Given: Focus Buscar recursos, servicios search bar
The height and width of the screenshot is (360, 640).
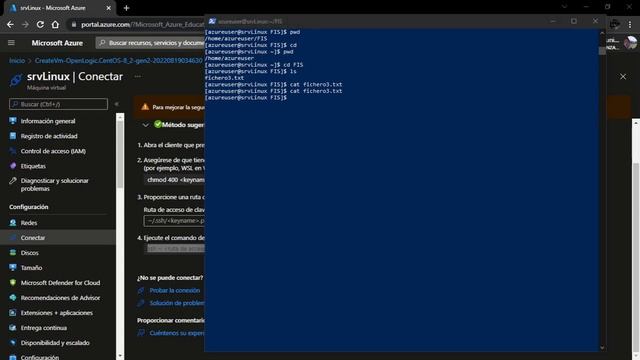Looking at the screenshot, I should tap(150, 43).
